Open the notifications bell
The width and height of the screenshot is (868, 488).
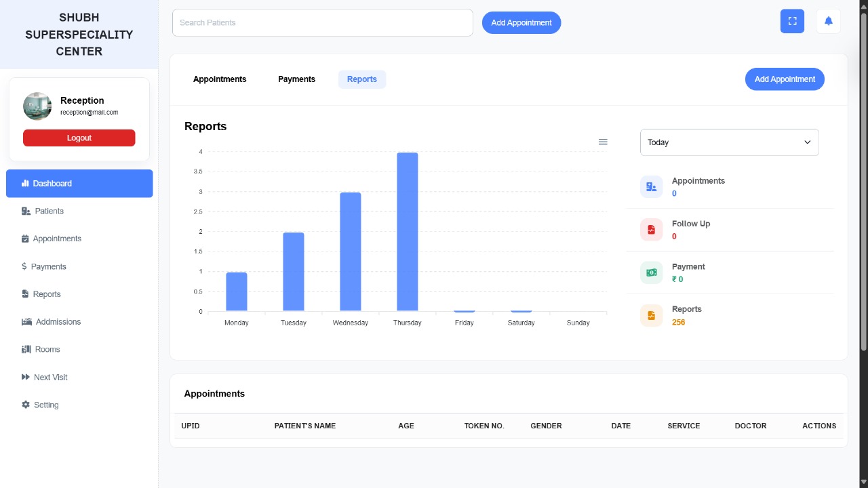point(828,21)
